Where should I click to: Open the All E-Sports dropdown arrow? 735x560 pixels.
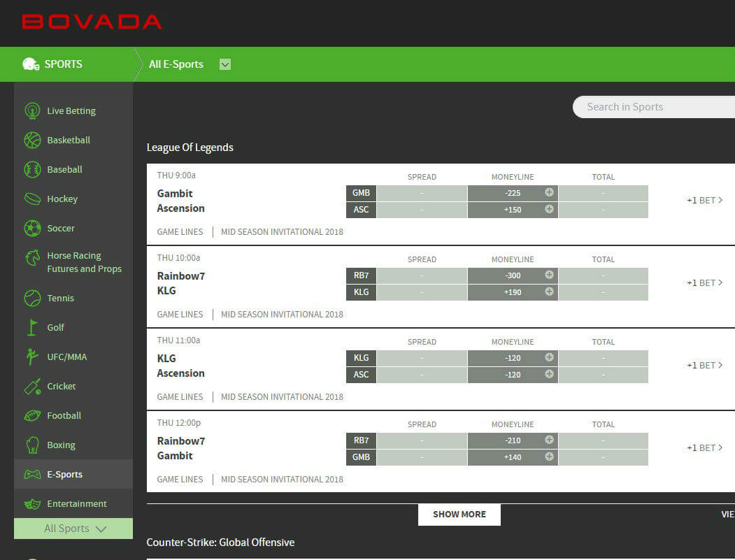point(225,64)
